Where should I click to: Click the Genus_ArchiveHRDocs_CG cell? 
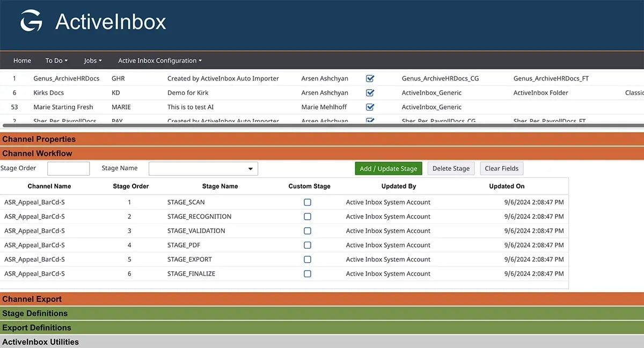[x=440, y=78]
